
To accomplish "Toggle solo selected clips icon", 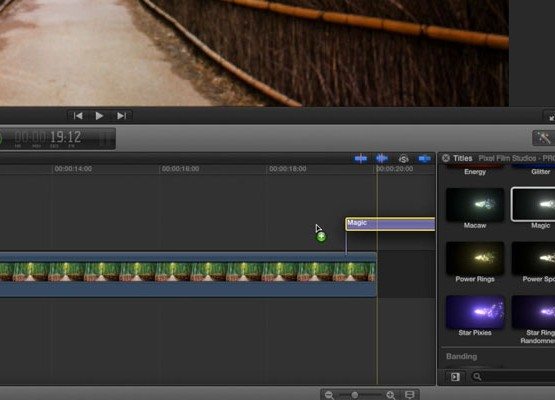I will pyautogui.click(x=404, y=159).
